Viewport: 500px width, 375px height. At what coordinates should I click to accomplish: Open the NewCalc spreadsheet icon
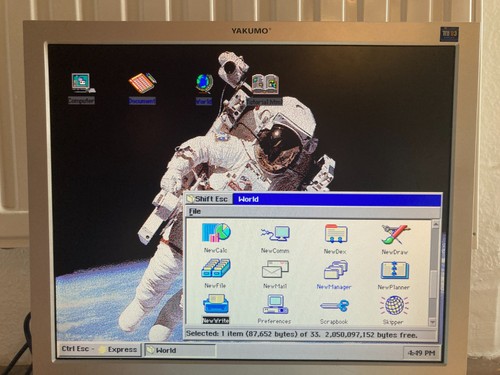216,233
